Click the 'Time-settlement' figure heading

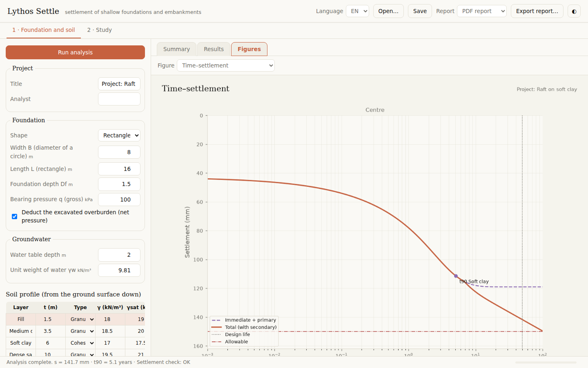196,89
